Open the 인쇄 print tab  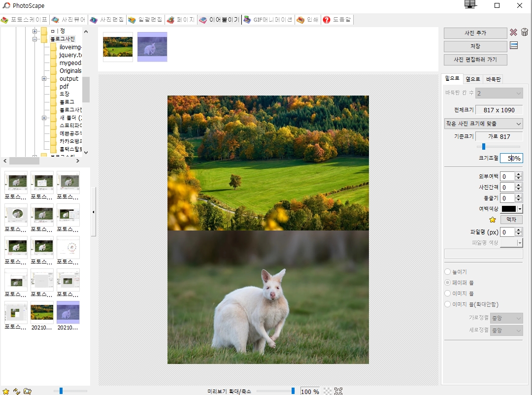[x=308, y=20]
